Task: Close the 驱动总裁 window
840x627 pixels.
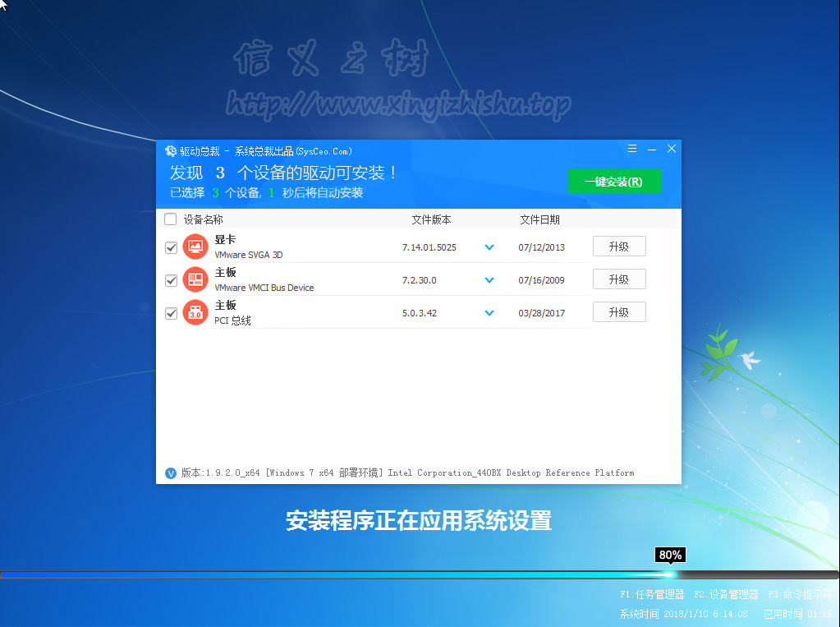Action: 672,149
